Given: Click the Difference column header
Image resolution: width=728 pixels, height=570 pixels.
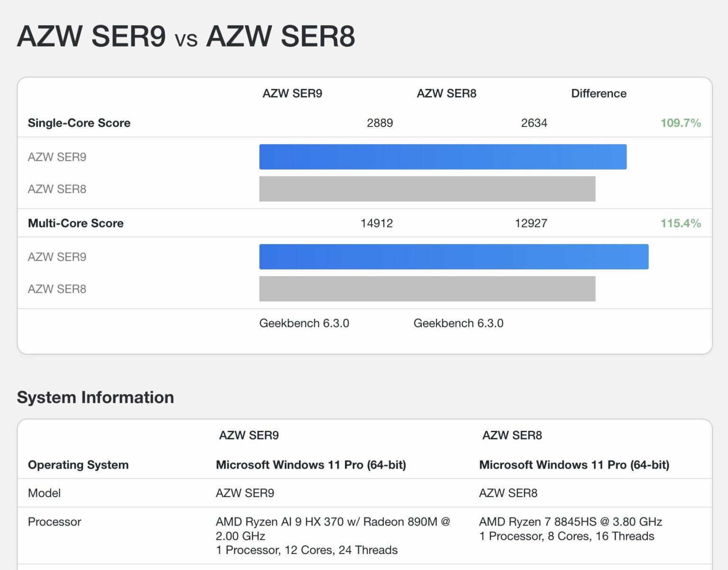Looking at the screenshot, I should click(x=599, y=93).
